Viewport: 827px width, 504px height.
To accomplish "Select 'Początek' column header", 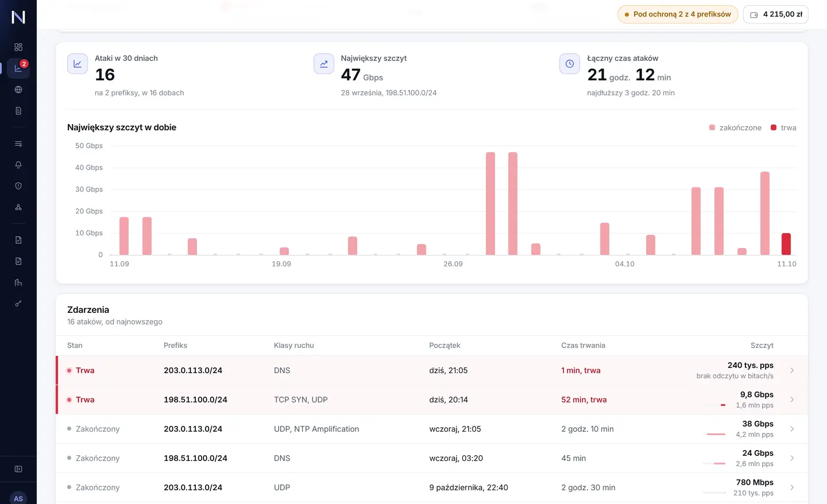I will pos(445,346).
